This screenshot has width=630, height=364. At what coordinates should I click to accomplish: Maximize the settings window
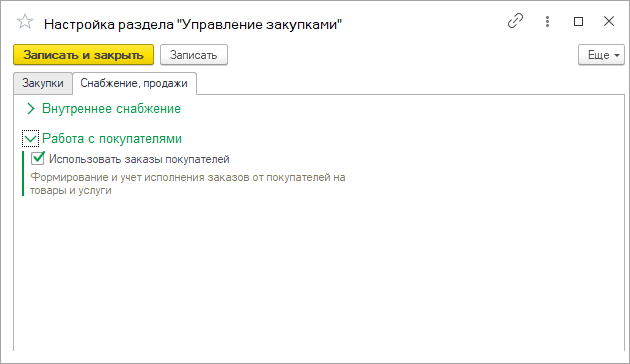pyautogui.click(x=578, y=21)
